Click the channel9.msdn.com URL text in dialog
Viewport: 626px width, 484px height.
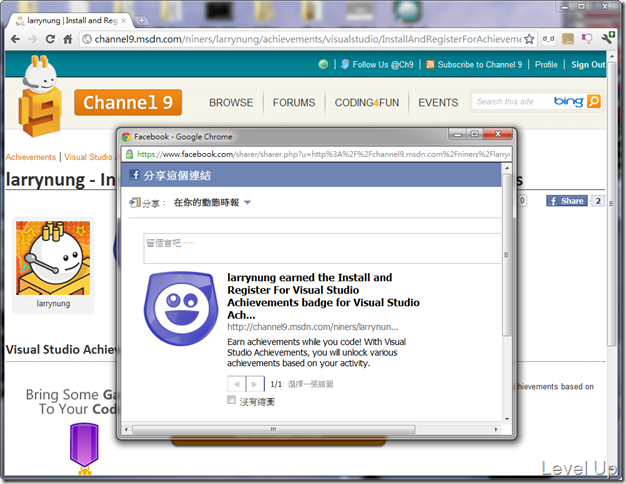313,327
